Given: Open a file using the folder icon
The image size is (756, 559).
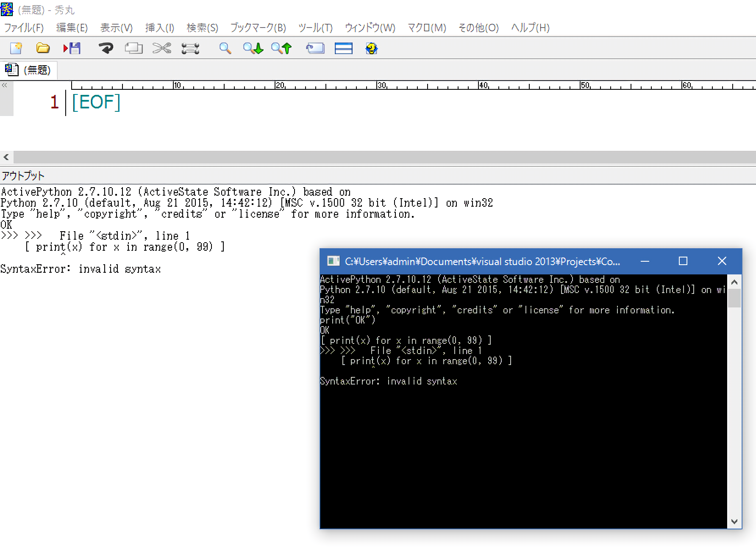Looking at the screenshot, I should (43, 48).
